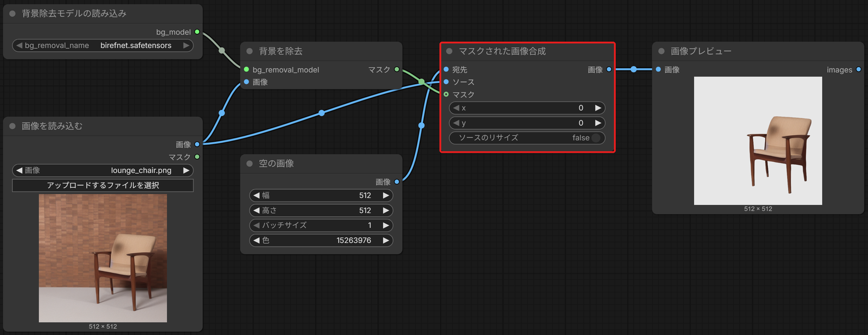Collapse the 画像プレビュー node using its title dot

tap(661, 51)
